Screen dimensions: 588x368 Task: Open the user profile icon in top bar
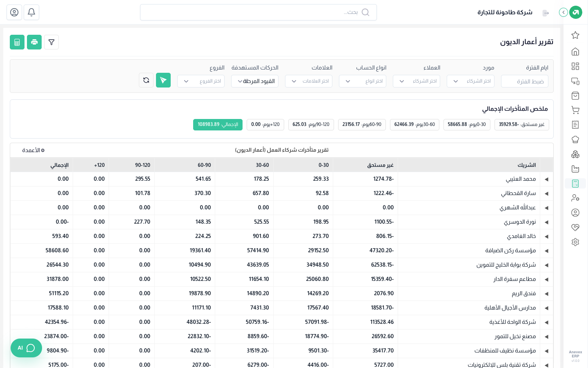pos(14,12)
